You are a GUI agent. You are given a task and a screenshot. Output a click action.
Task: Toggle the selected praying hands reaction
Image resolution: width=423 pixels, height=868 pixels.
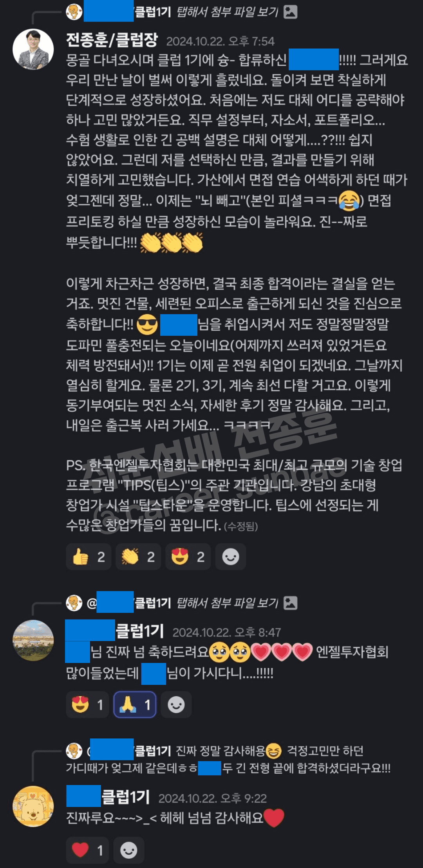tap(135, 704)
